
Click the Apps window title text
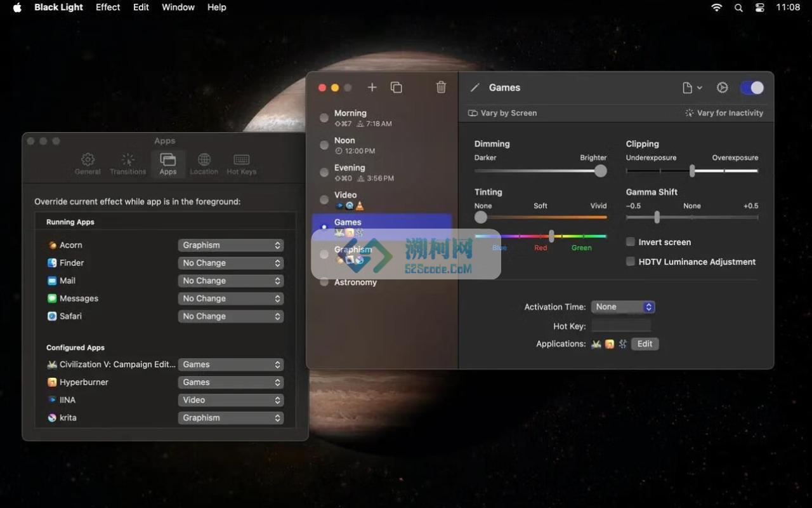coord(165,141)
